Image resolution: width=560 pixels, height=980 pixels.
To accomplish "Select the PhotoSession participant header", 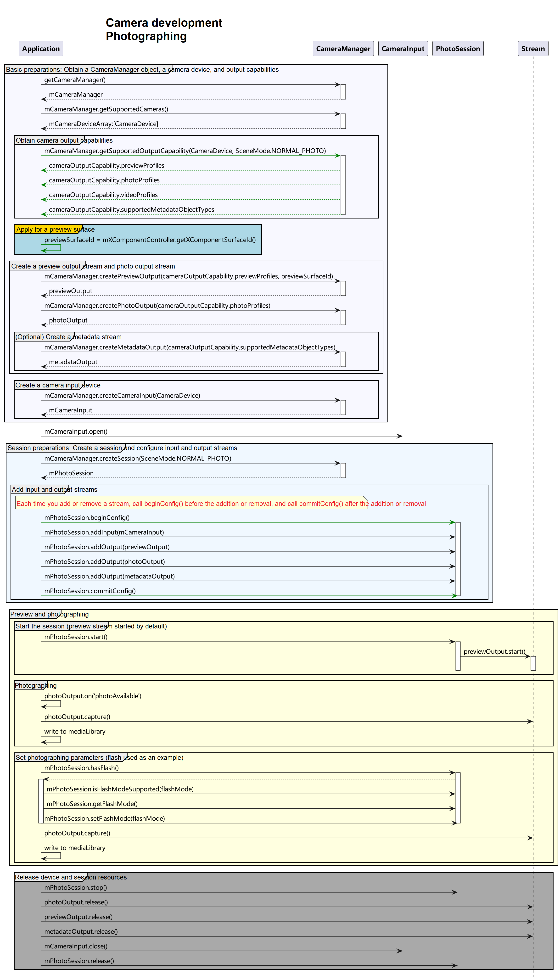I will tap(458, 48).
